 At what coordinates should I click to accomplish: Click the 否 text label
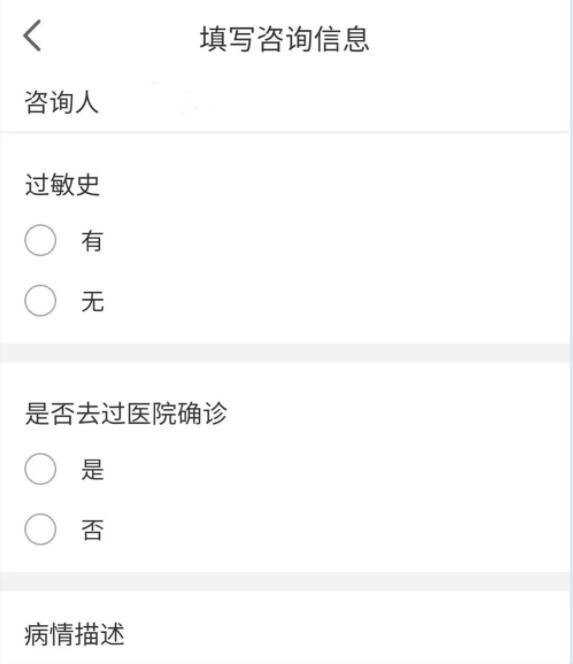click(x=92, y=530)
